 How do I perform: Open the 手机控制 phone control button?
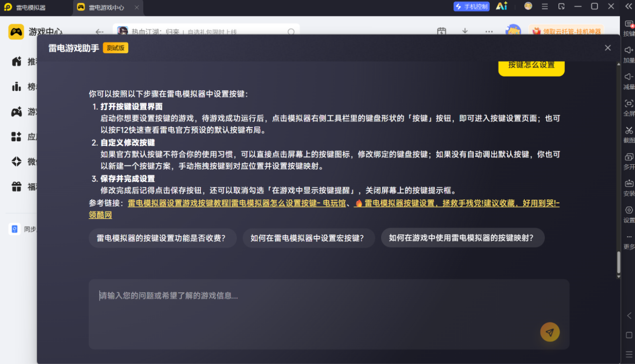(471, 7)
